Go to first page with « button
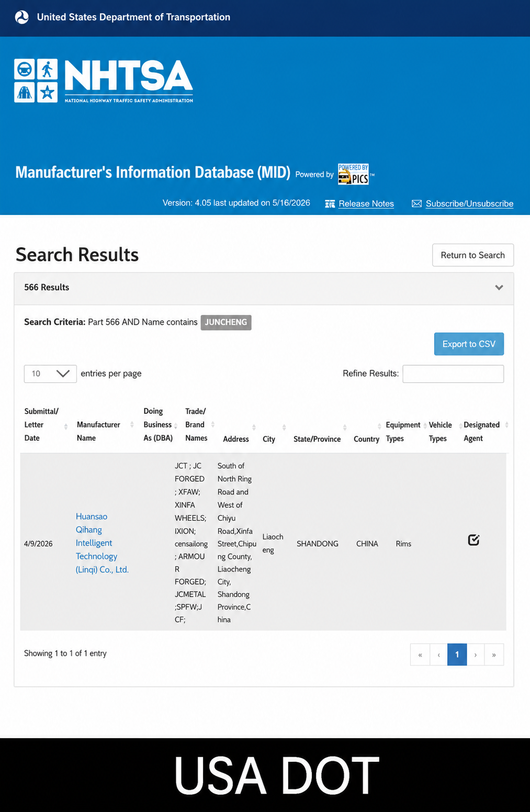 click(x=420, y=655)
